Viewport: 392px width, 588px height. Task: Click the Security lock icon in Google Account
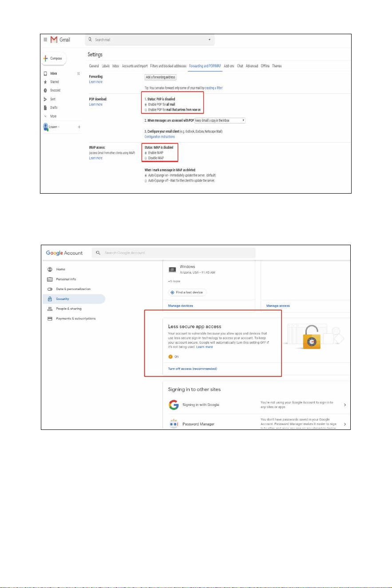click(50, 299)
